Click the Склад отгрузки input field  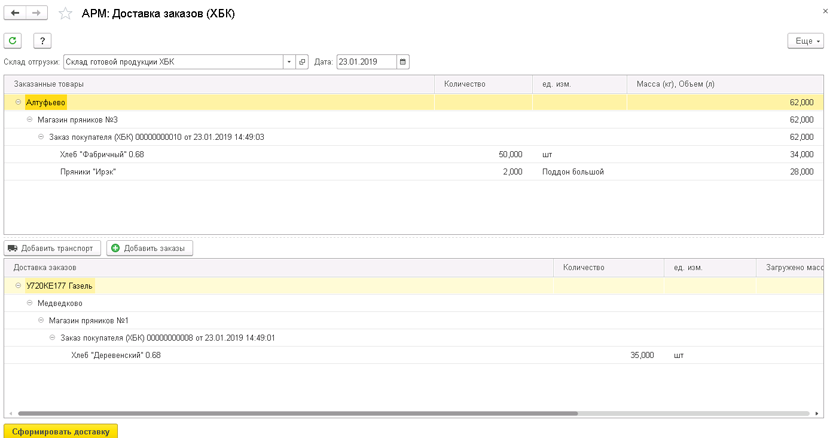(173, 62)
